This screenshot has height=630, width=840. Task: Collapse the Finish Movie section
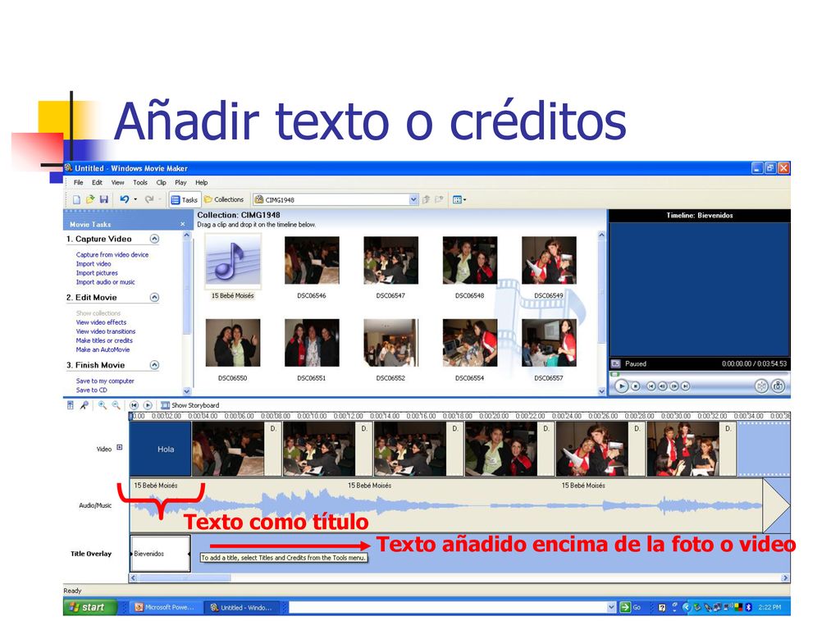pos(154,365)
